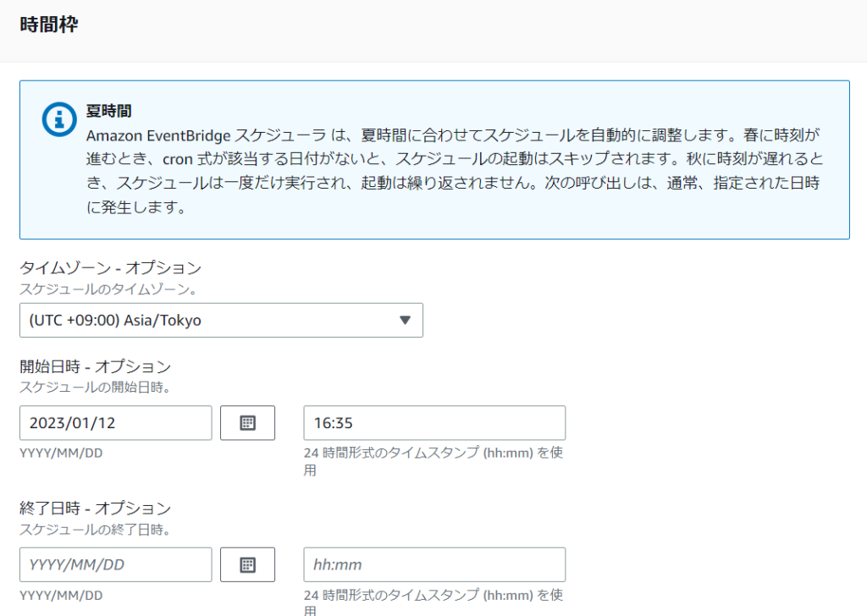Click the end date field with YYYY/MM/DD placeholder
This screenshot has width=867, height=616.
point(115,564)
